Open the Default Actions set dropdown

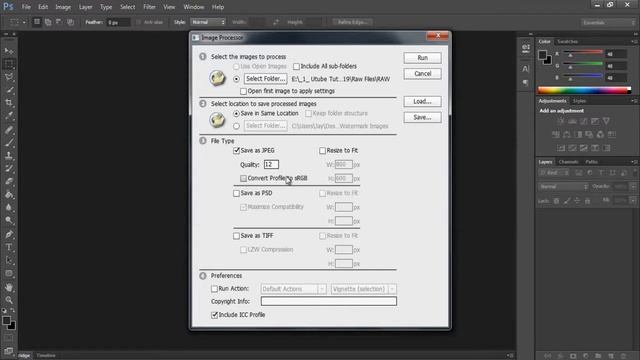coord(293,289)
